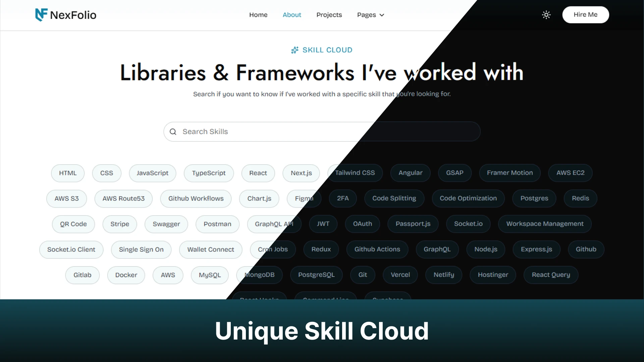This screenshot has width=644, height=362.
Task: Click the Hire Me button
Action: pos(586,15)
